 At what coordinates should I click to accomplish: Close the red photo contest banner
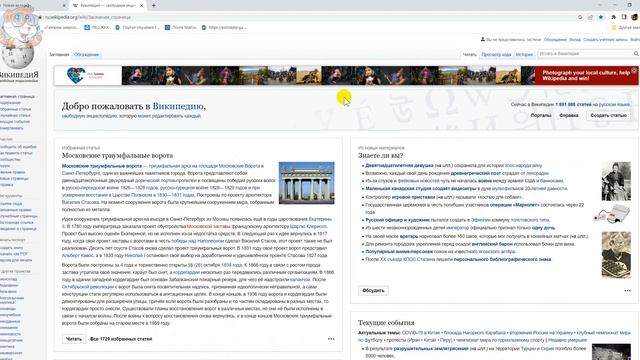click(x=634, y=70)
